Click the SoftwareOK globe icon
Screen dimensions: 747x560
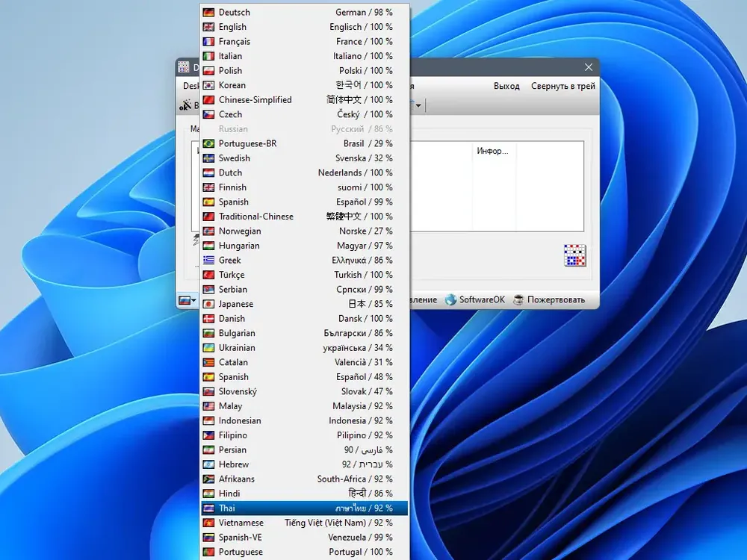(450, 299)
